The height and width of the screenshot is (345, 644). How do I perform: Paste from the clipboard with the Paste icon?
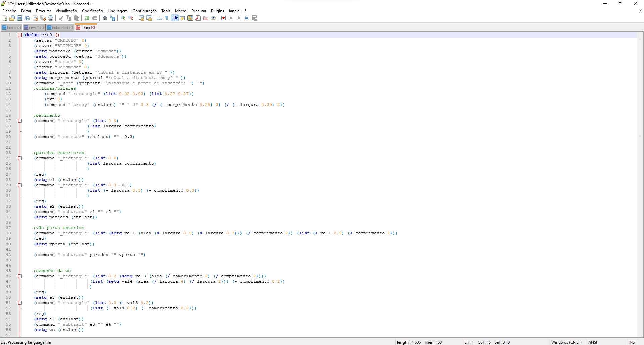tap(76, 18)
